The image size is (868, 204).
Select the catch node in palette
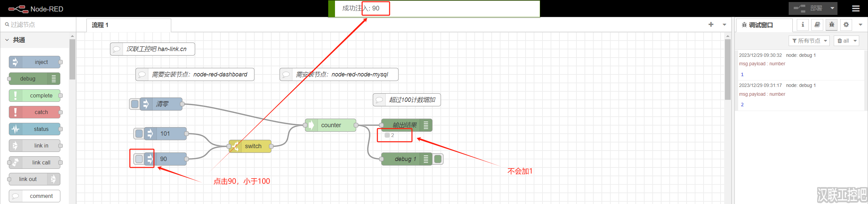click(35, 112)
